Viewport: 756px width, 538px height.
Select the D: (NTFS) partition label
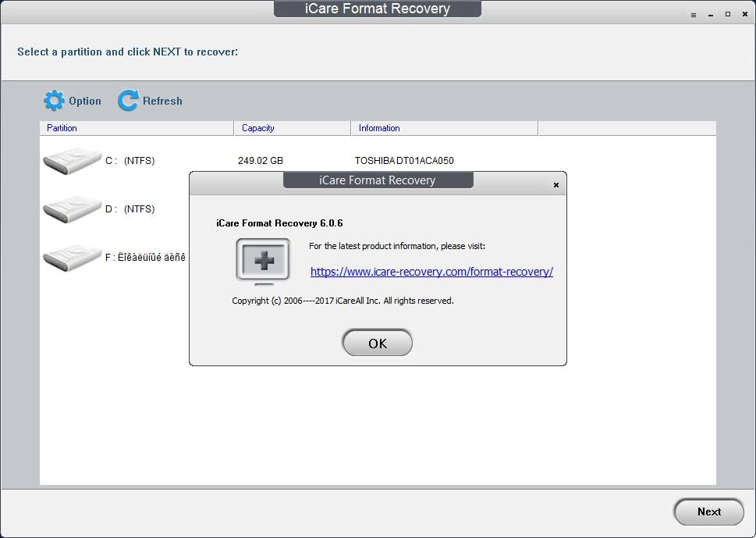[x=130, y=209]
